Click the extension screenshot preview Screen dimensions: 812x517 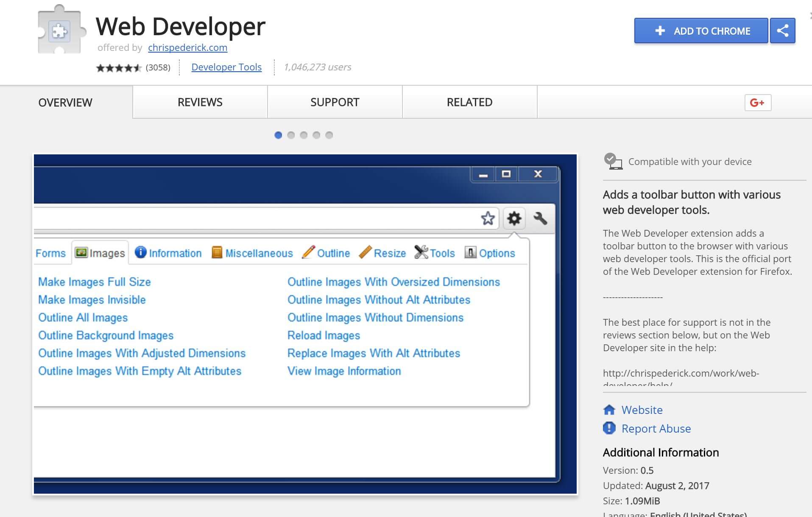click(305, 324)
